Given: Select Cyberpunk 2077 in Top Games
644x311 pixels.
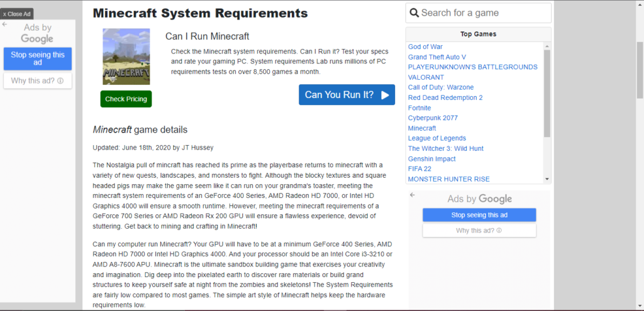Looking at the screenshot, I should click(x=433, y=118).
